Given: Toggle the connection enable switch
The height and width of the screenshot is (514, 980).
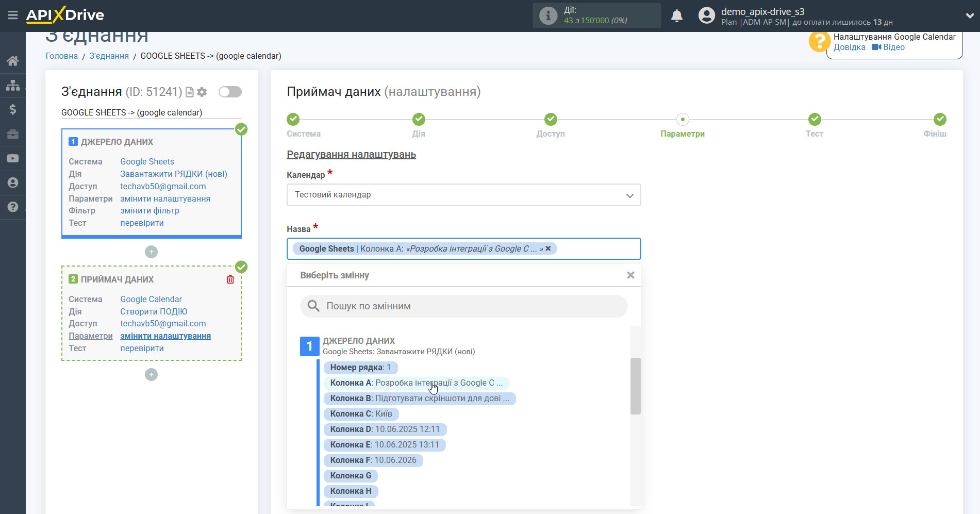Looking at the screenshot, I should (230, 92).
